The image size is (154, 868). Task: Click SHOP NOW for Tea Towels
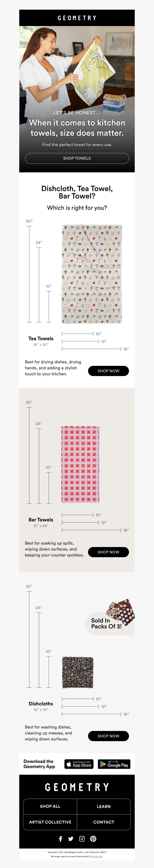point(108,371)
